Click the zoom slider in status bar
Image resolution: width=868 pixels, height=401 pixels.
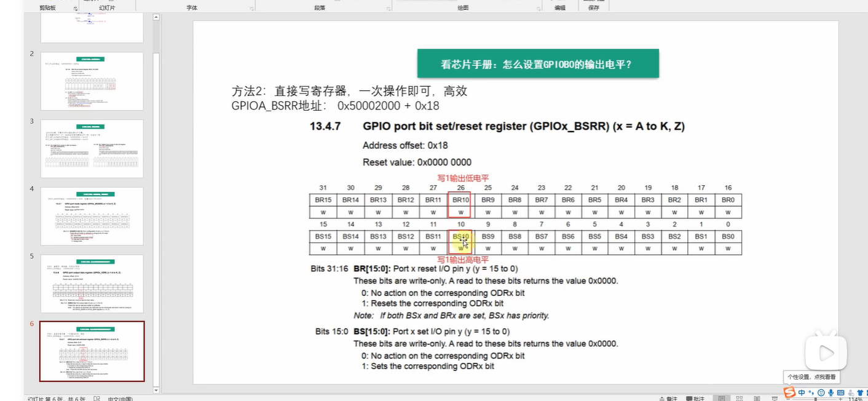(x=815, y=399)
